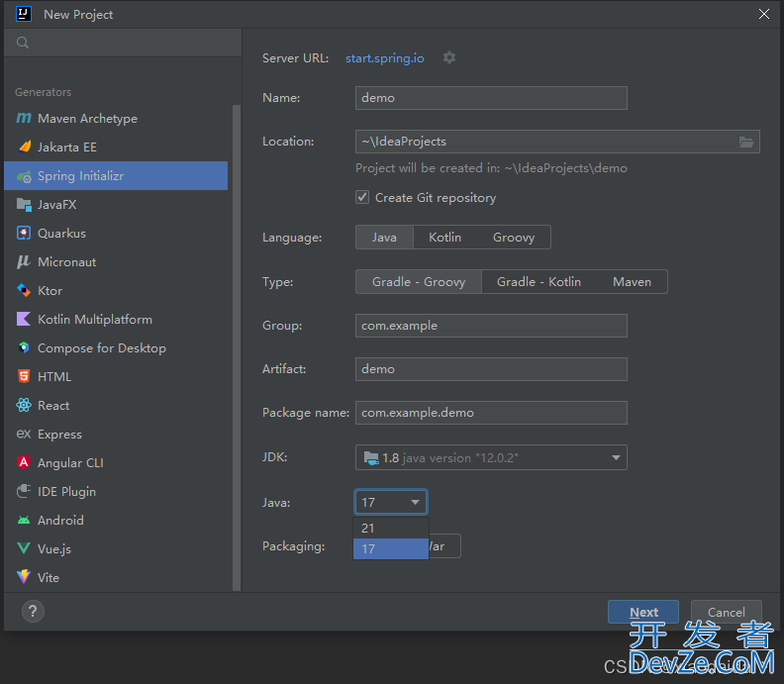
Task: Click the IntelliJ IDEA logo icon
Action: pos(24,14)
